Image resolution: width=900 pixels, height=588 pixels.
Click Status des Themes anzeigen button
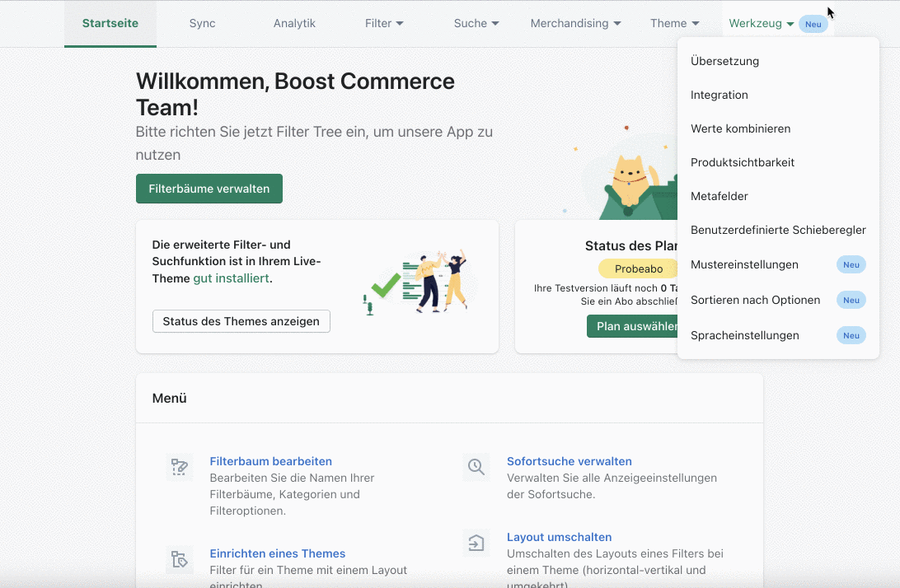[x=241, y=321]
